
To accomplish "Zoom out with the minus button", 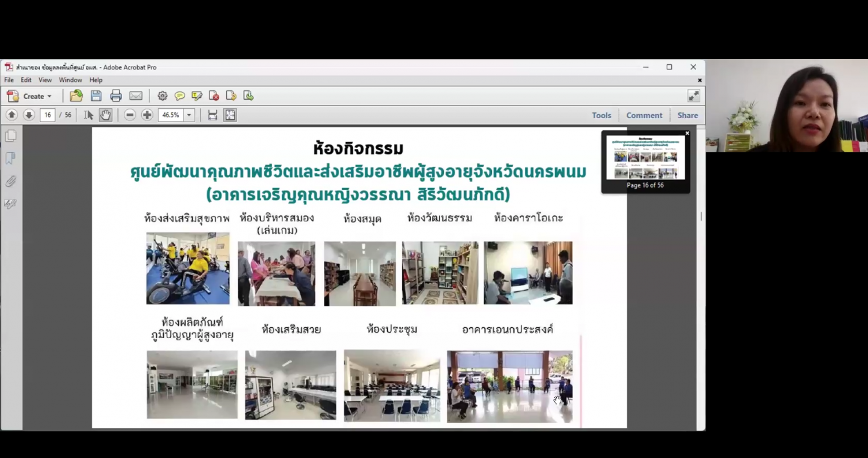I will pos(130,115).
